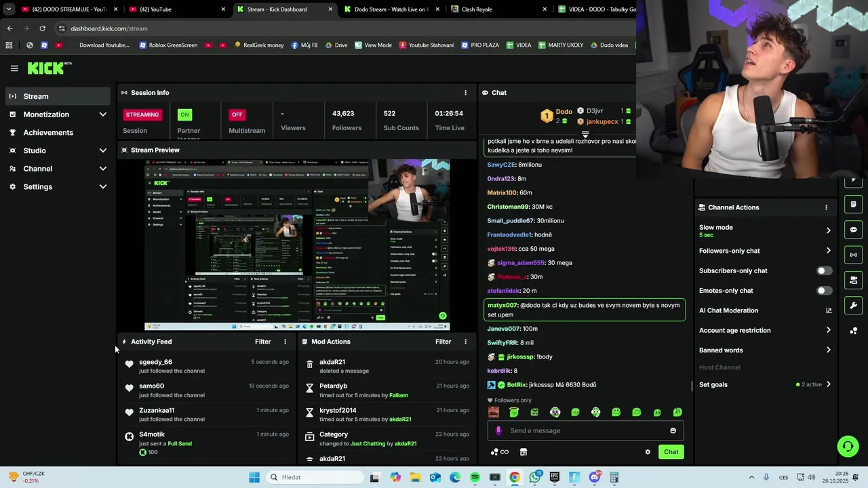Click the green Chat send button
Screen dimensions: 868x488
click(671, 452)
